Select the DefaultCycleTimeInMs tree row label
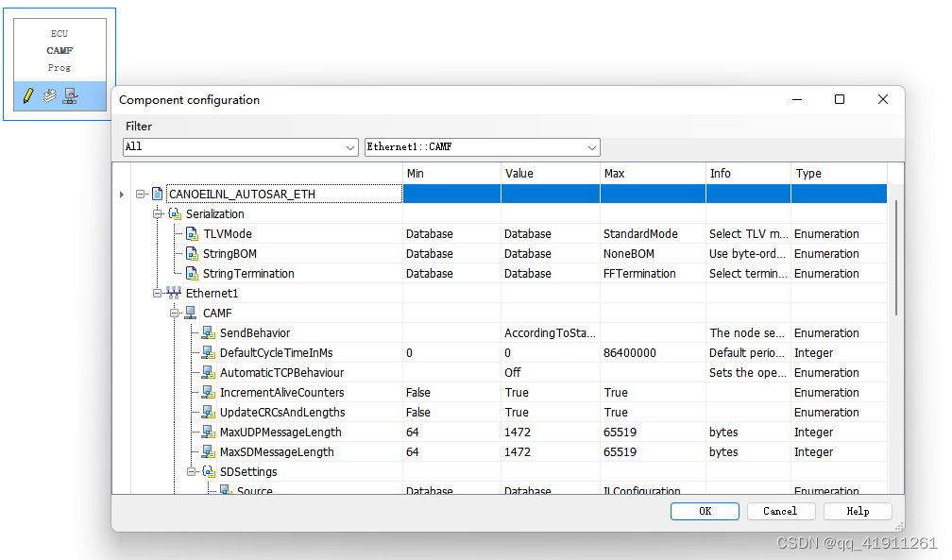The image size is (952, 560). [276, 353]
